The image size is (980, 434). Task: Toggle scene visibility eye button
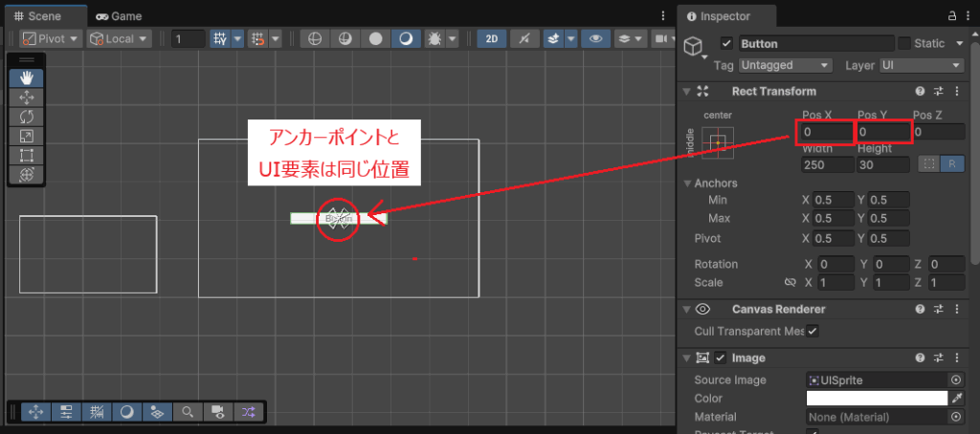(596, 39)
